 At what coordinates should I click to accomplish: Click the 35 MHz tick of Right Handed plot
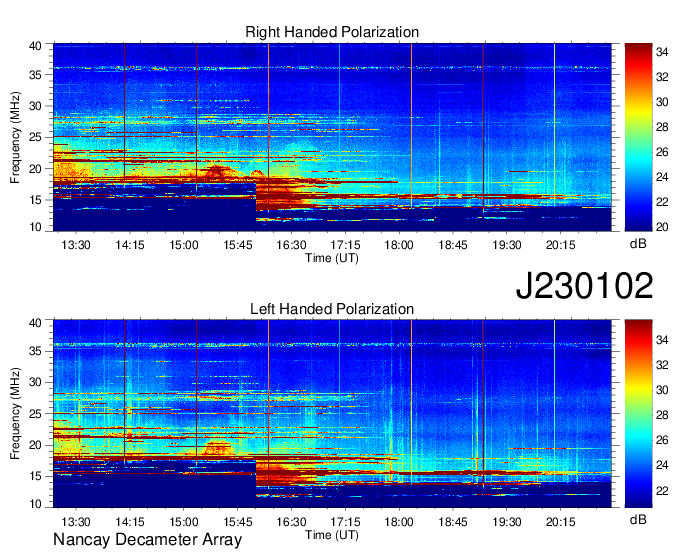[x=35, y=75]
